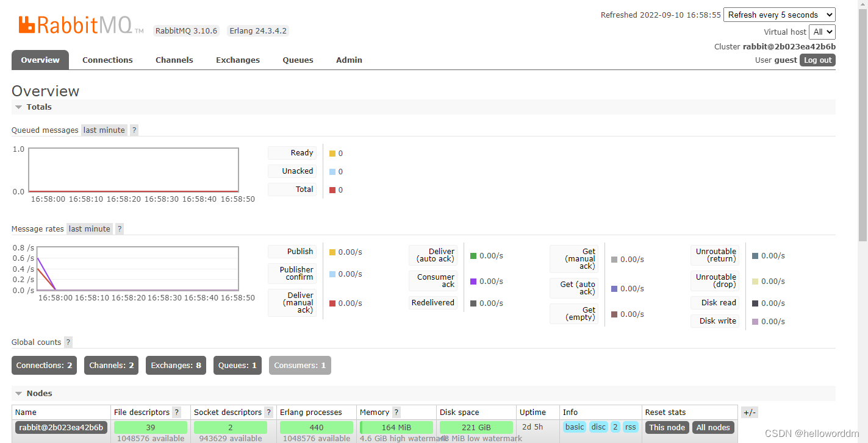
Task: Open the Virtual host dropdown
Action: [822, 32]
